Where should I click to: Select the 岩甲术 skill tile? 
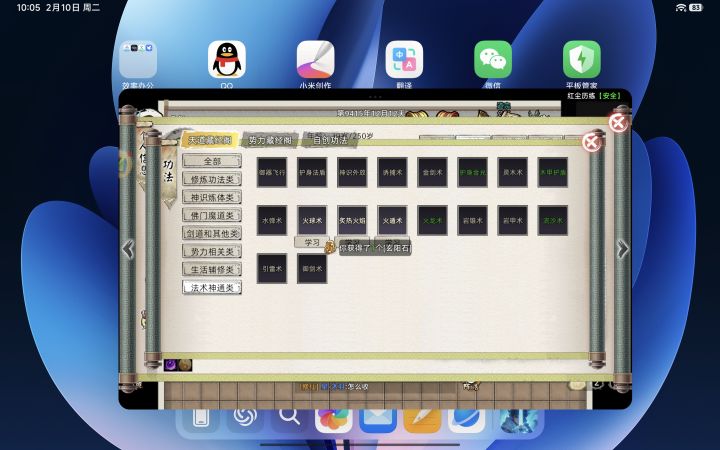(512, 220)
